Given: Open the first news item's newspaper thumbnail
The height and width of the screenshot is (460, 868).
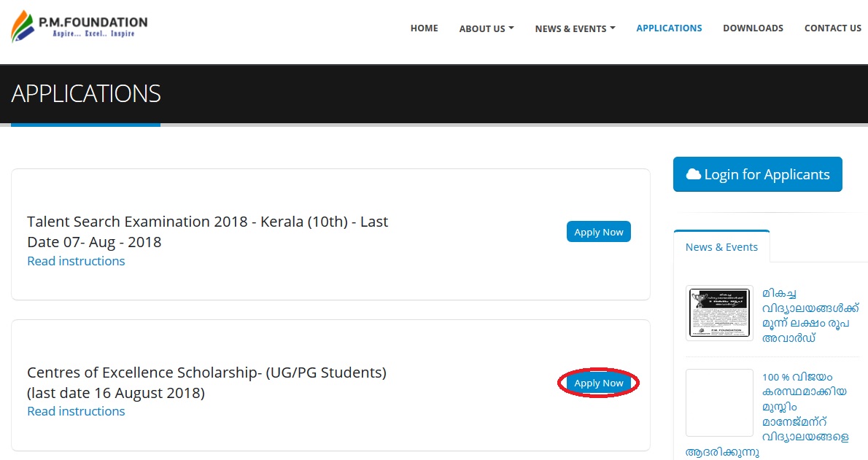Looking at the screenshot, I should coord(719,313).
